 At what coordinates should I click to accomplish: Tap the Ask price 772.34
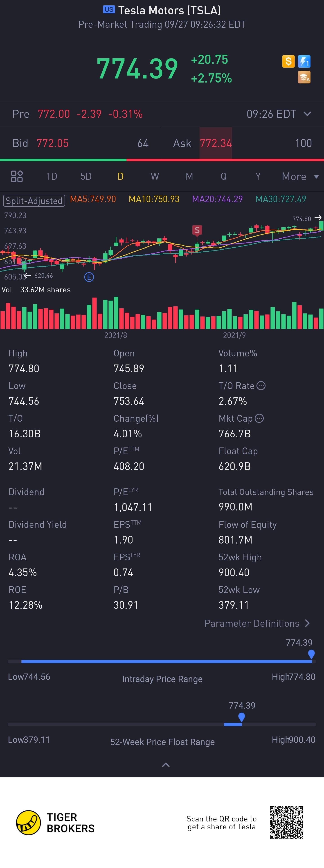(216, 143)
